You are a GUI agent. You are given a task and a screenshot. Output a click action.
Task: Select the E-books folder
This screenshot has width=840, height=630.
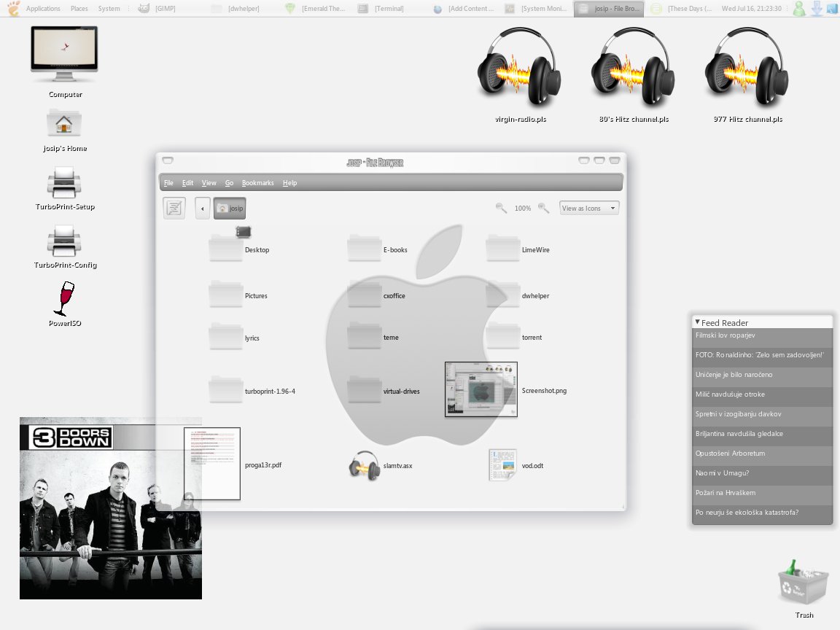tap(364, 247)
